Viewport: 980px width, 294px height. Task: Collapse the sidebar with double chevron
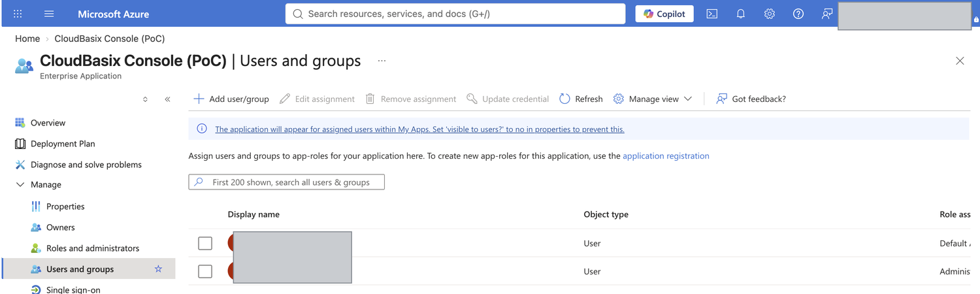(x=167, y=99)
